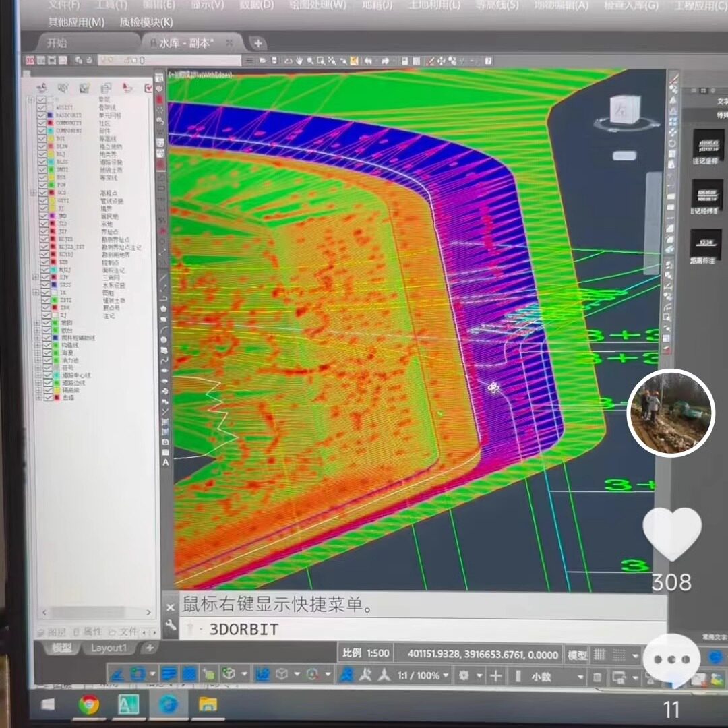Viewport: 728px width, 728px height.
Task: Select the Pan hand tool in toolbar
Action: point(299,61)
